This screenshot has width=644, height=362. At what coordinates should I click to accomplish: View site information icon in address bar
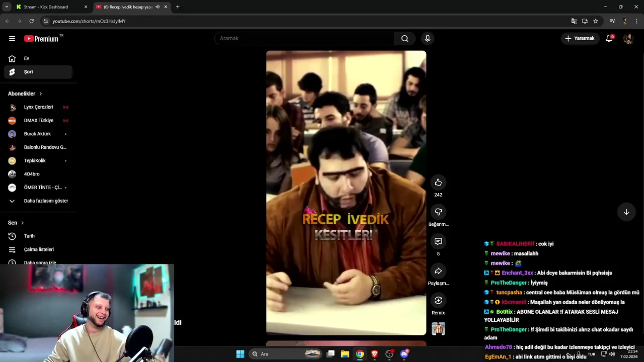tap(46, 21)
